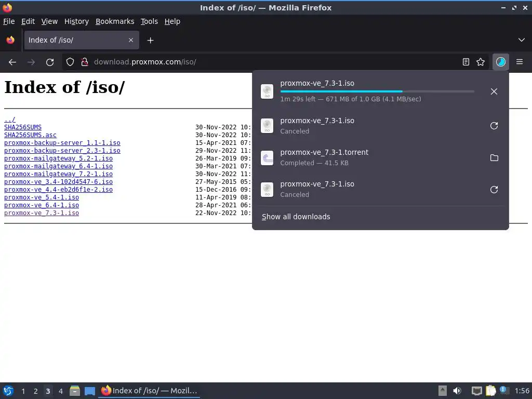Open the Edit menu
Viewport: 532px width, 399px height.
point(28,21)
